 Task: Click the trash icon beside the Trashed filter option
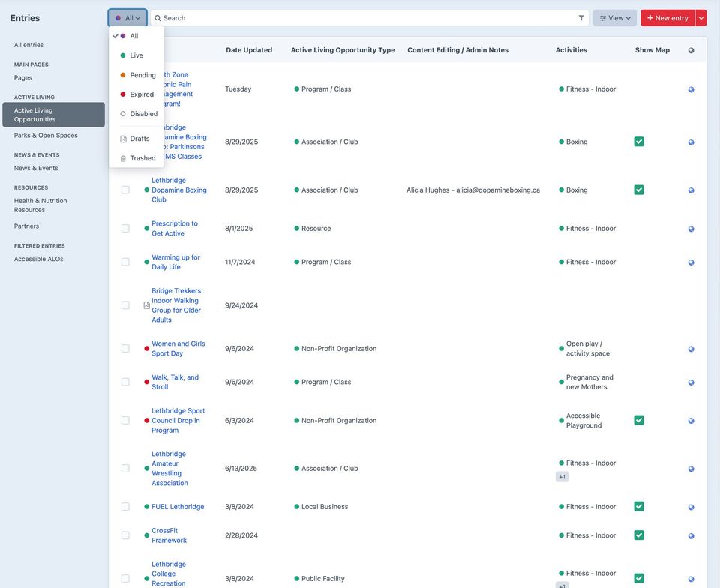point(121,157)
